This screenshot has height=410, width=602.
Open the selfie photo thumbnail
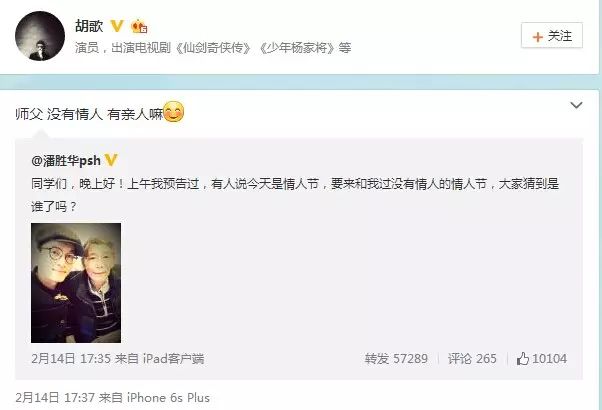pyautogui.click(x=76, y=283)
